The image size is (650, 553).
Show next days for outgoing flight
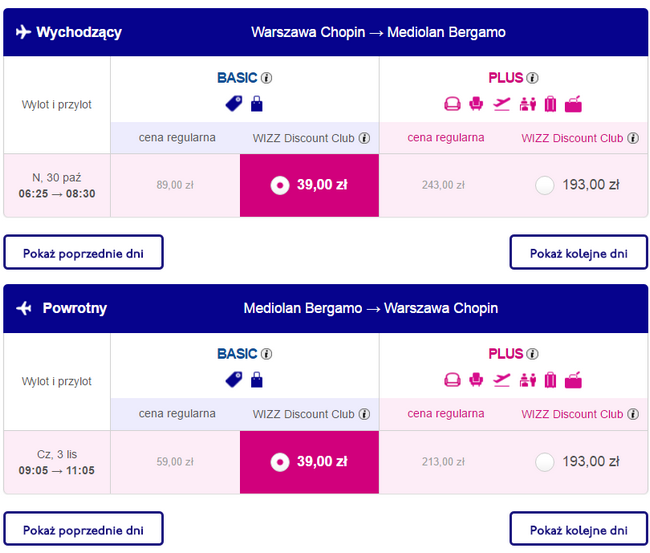coord(579,253)
